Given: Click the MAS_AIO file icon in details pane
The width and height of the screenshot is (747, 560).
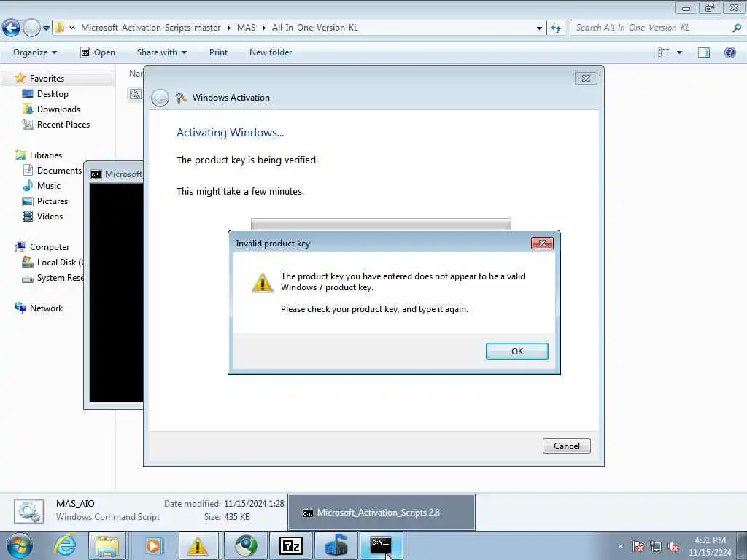Looking at the screenshot, I should point(29,511).
